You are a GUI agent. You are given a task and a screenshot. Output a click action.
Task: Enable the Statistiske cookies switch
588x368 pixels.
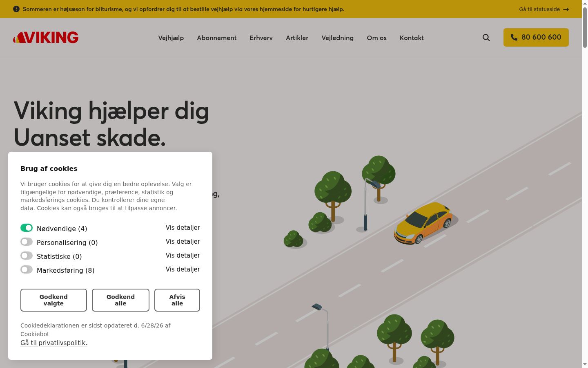point(27,256)
